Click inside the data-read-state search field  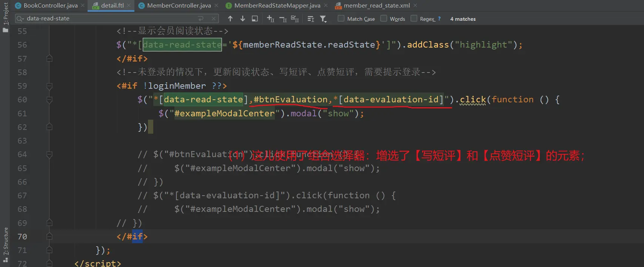[x=109, y=19]
